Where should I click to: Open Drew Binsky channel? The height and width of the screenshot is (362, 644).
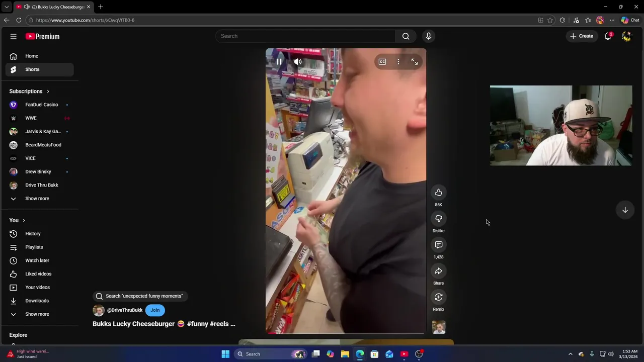39,171
